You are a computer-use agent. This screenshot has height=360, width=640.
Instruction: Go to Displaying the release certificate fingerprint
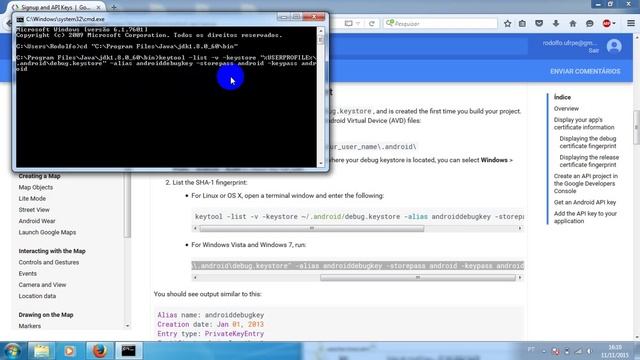589,161
